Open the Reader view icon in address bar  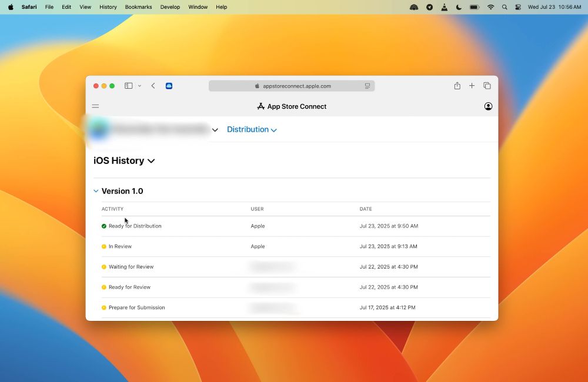click(x=367, y=86)
